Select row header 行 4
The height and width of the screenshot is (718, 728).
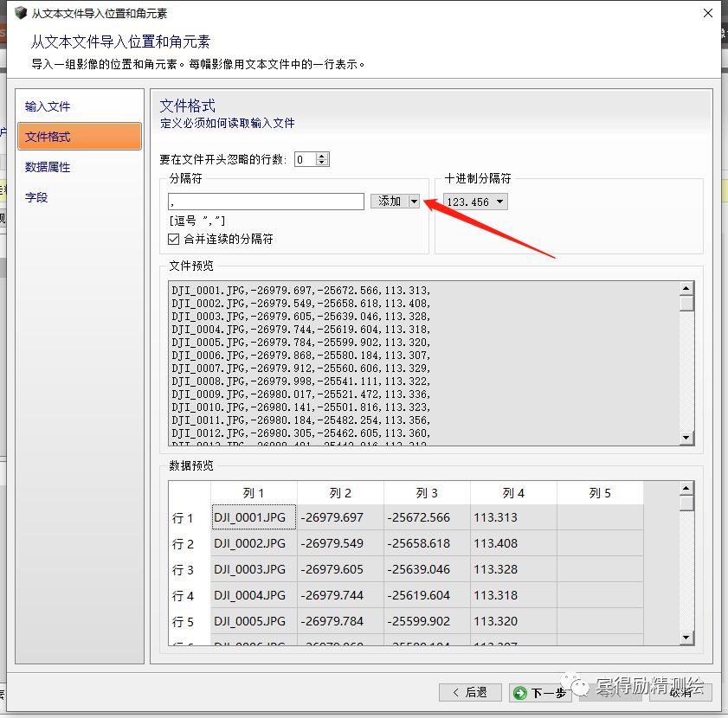(x=190, y=595)
